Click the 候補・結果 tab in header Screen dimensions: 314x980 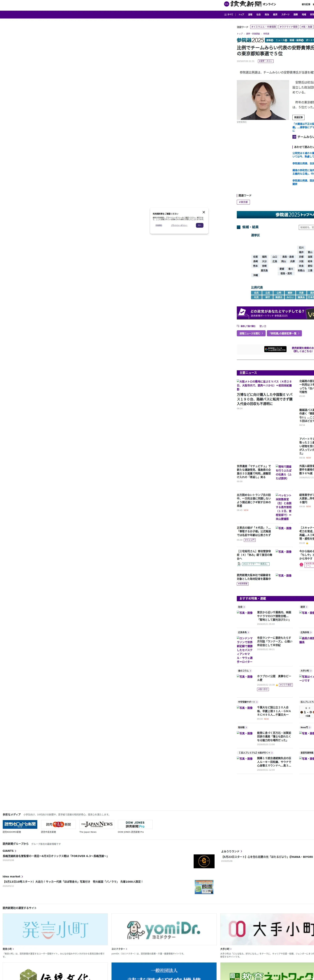297,40
